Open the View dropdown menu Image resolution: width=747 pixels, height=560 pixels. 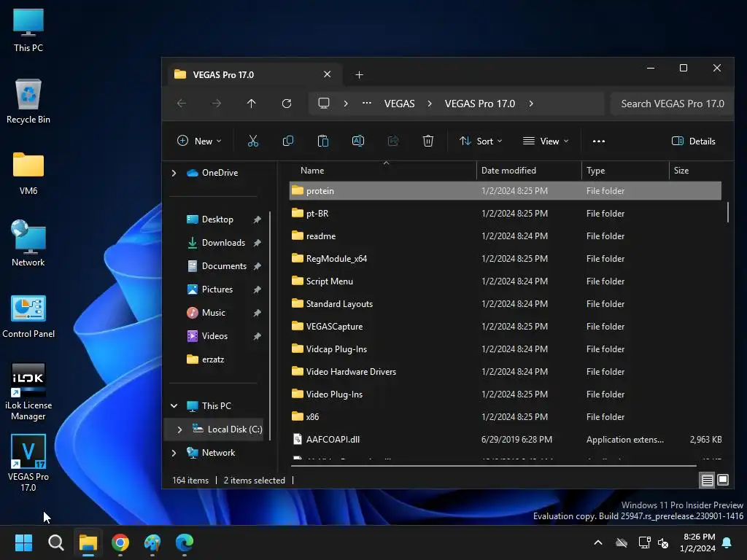[546, 141]
